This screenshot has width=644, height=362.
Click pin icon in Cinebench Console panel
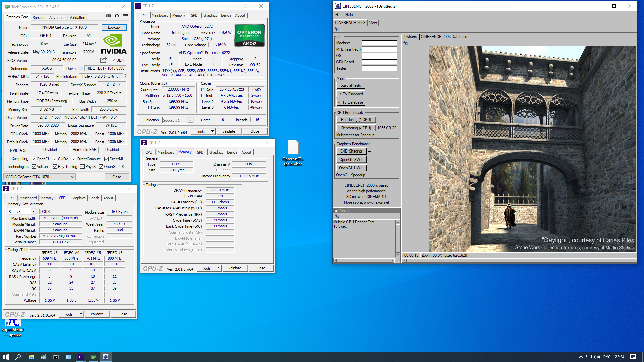337,216
